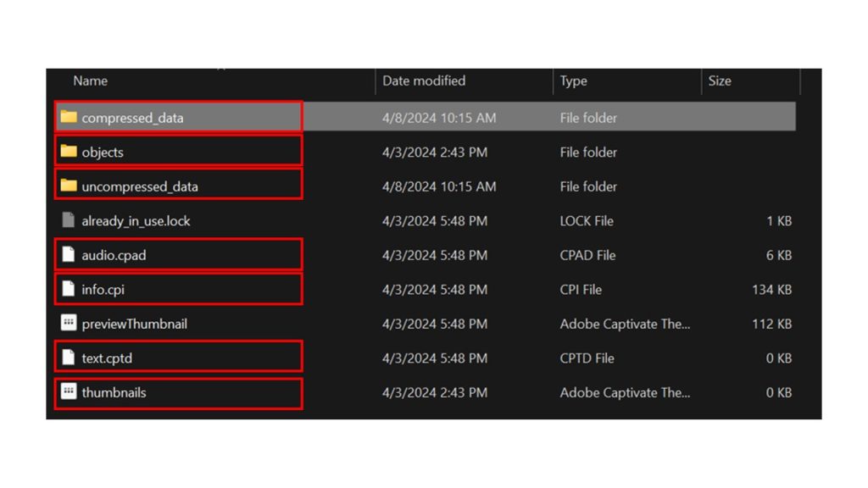868x488 pixels.
Task: Click the info.cpi file icon
Action: 69,289
